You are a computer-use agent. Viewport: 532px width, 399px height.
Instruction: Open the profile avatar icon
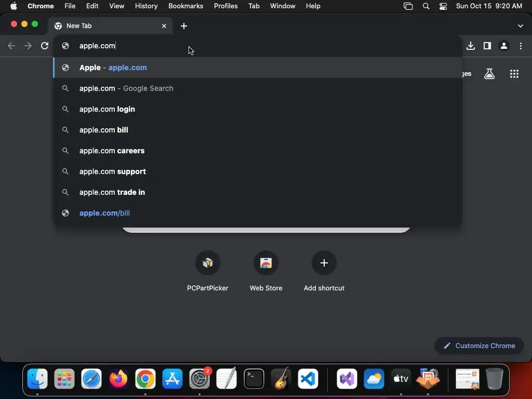point(504,46)
